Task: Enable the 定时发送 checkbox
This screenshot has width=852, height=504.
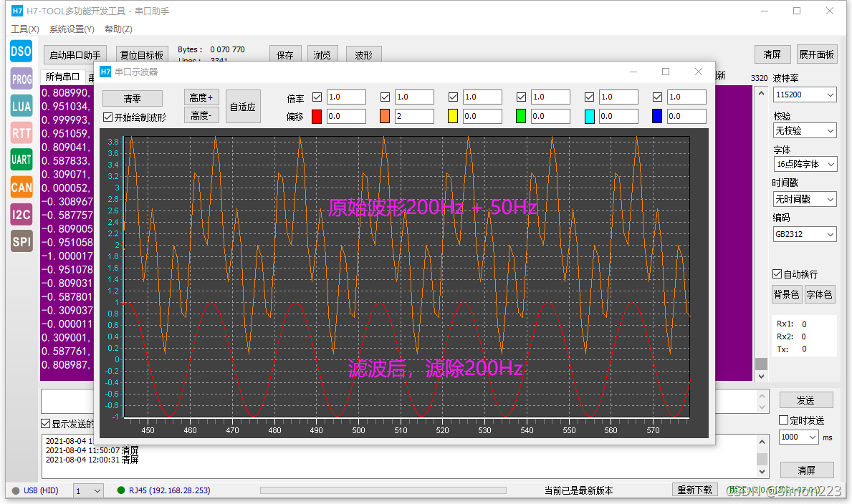Action: 783,420
